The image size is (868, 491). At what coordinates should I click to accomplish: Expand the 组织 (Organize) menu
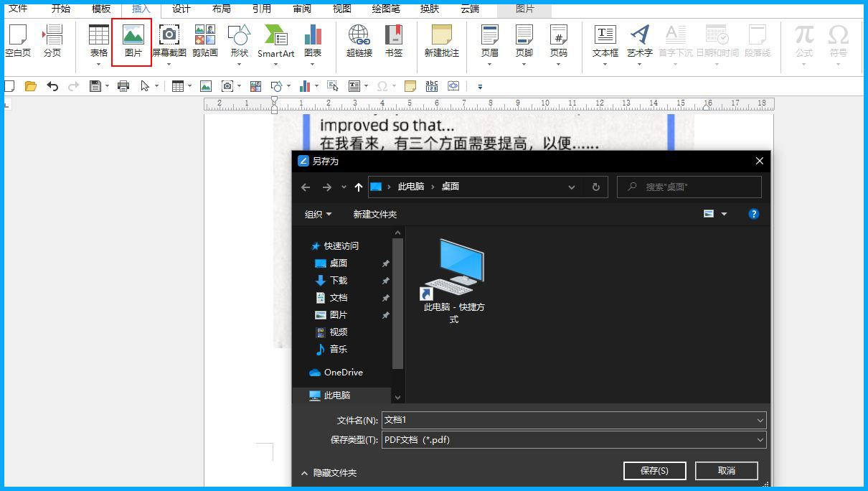(317, 213)
